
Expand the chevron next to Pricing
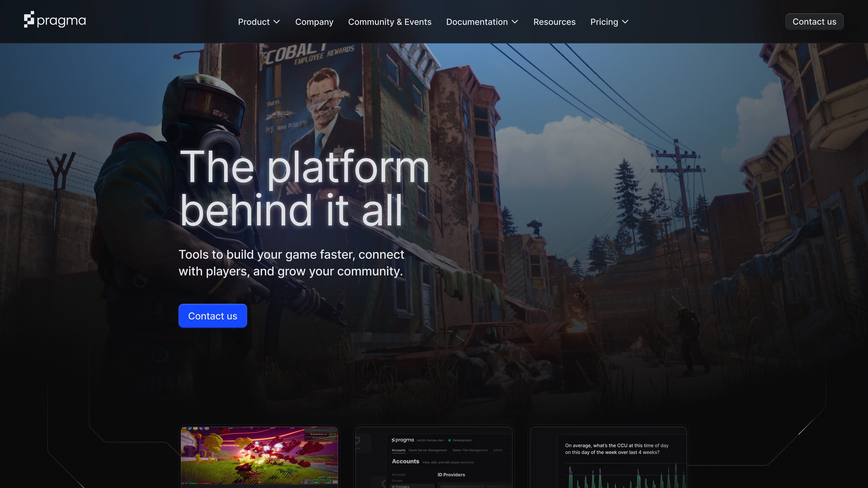[625, 22]
